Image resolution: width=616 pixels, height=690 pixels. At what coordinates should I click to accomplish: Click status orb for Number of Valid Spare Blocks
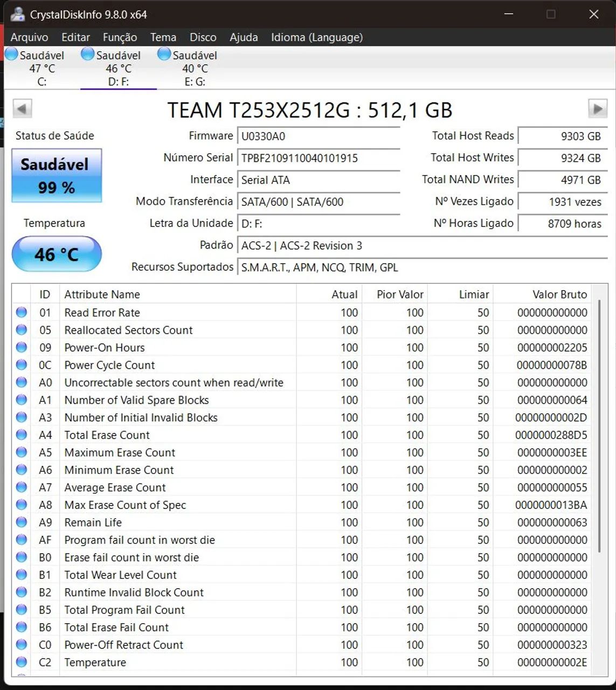[x=22, y=399]
